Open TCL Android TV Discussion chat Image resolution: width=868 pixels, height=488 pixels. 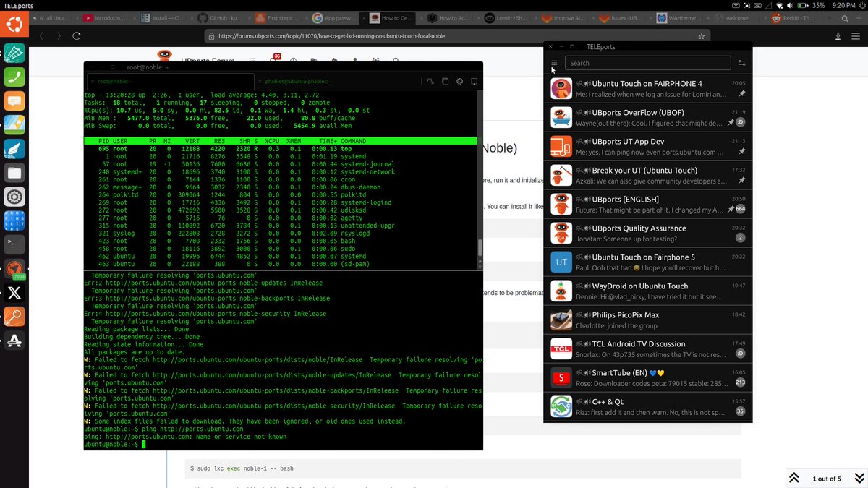648,349
